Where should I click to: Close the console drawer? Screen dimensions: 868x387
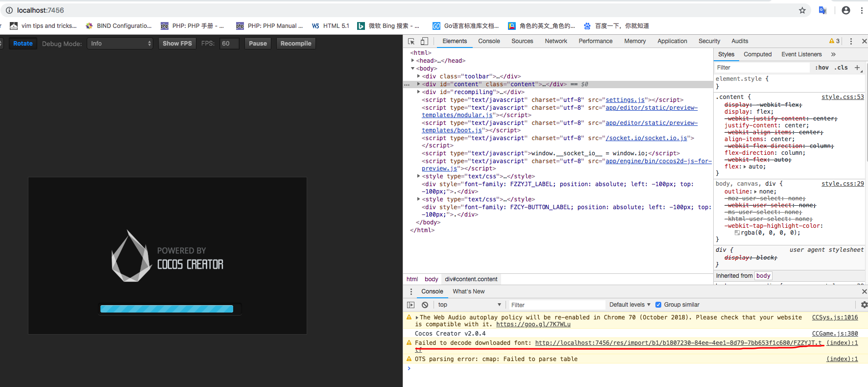(864, 291)
